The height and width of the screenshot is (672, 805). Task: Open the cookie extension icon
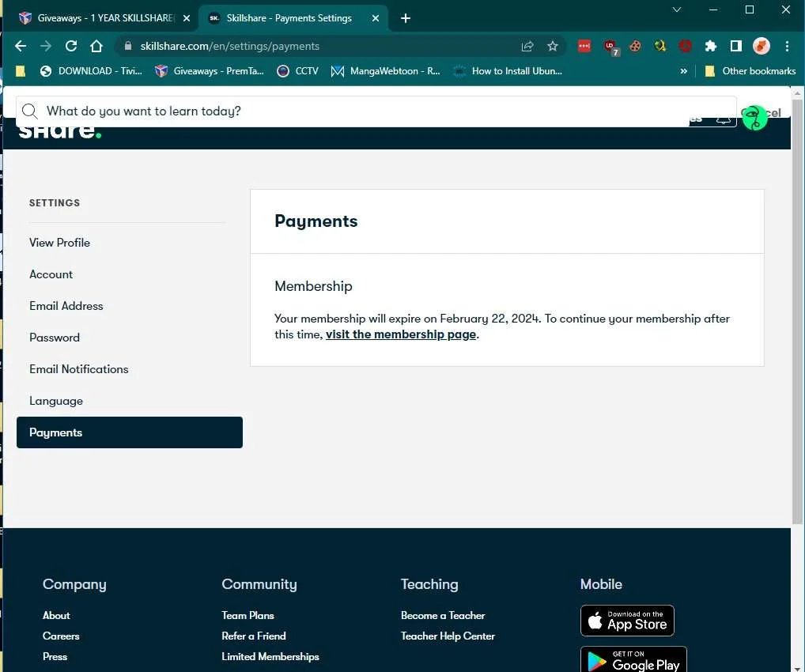[635, 46]
